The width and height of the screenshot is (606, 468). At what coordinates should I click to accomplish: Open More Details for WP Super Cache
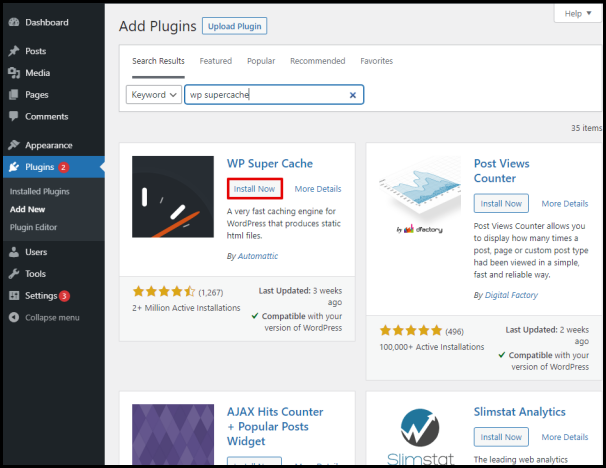[318, 189]
